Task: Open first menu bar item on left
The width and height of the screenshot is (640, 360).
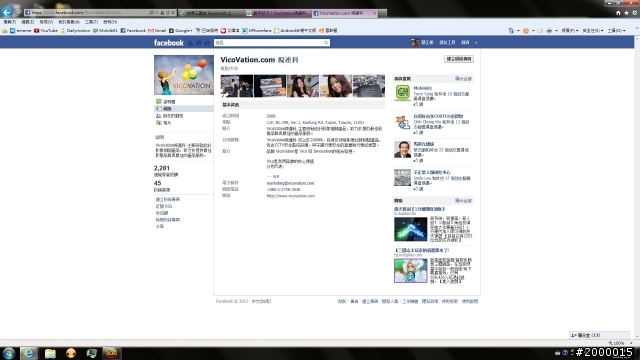Action: [x=9, y=22]
